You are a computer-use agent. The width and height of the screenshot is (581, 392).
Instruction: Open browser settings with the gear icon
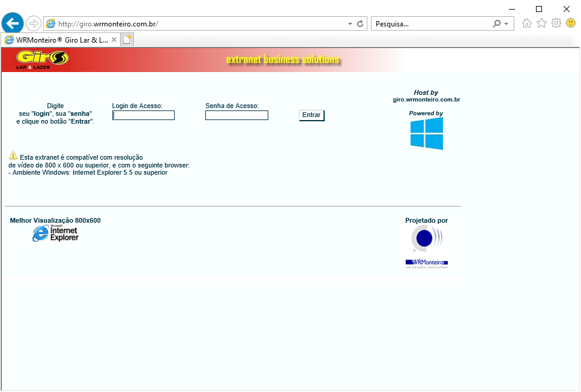click(x=556, y=23)
